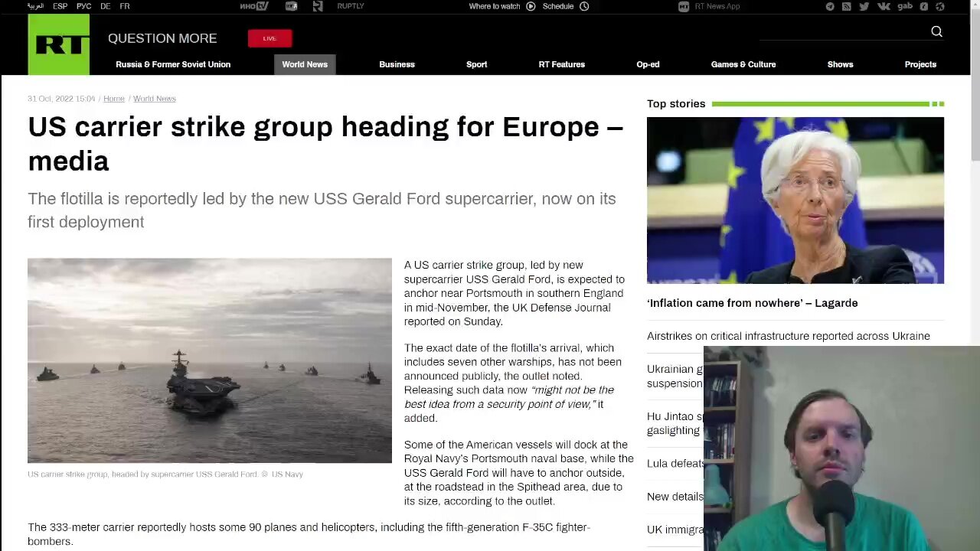Click the RT logo
This screenshot has width=980, height=551.
pos(58,44)
